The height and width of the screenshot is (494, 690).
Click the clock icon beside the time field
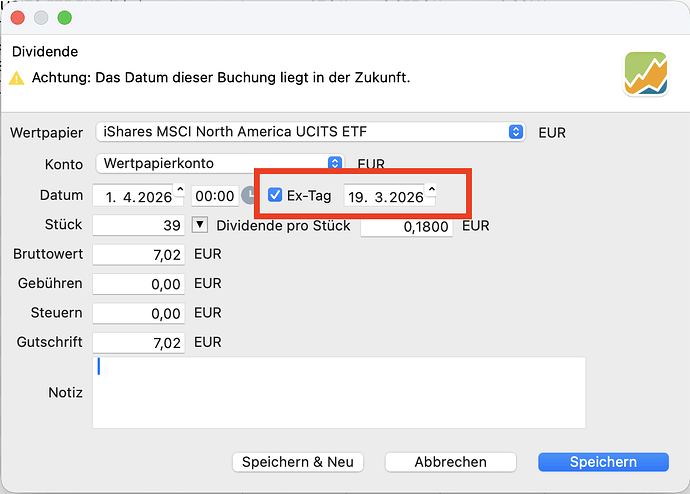tap(248, 195)
